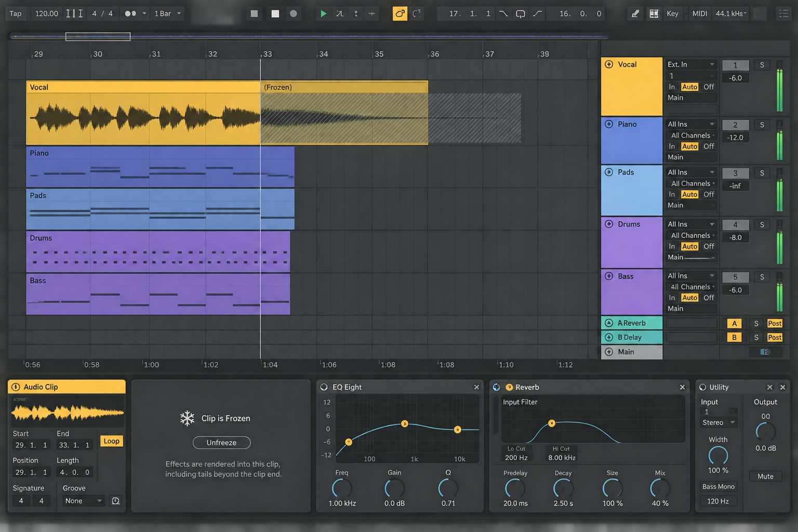Start playback with the green play button

[323, 14]
